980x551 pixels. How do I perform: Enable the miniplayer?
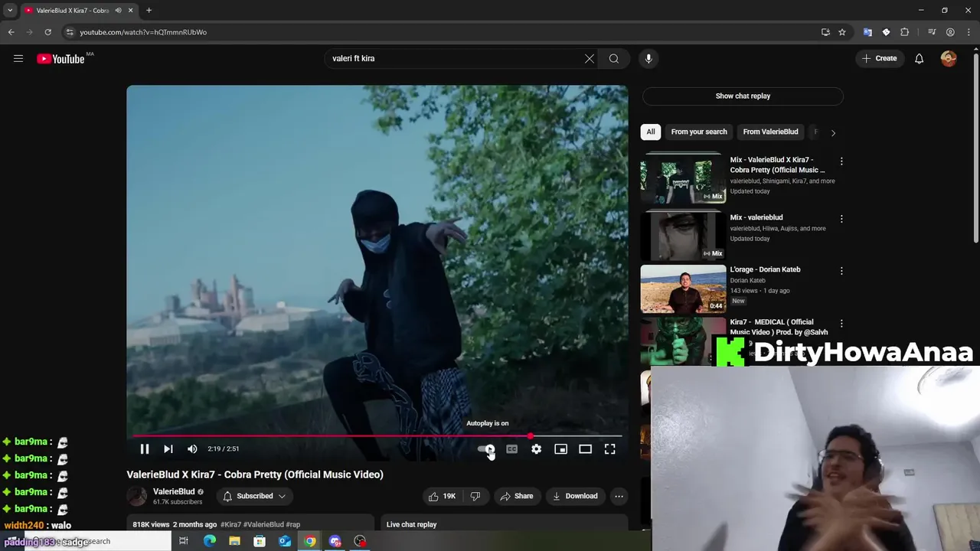(560, 449)
